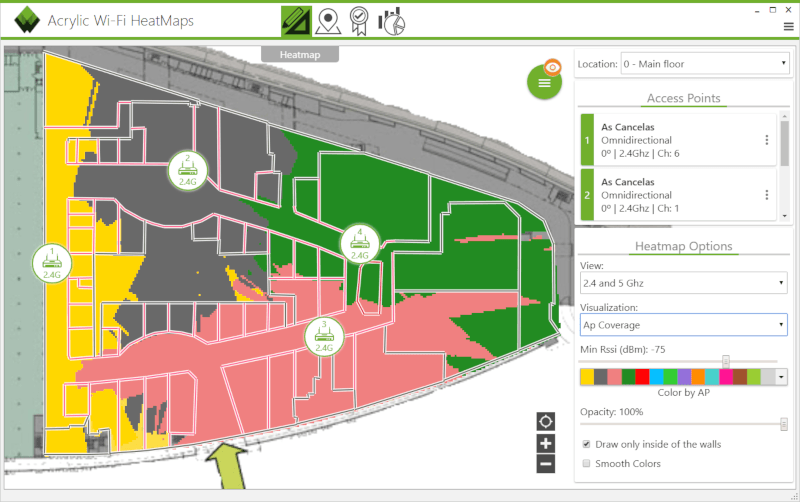Click the '0º | 2.4Ghz | Ch: 6' text
The width and height of the screenshot is (800, 502).
(x=640, y=154)
